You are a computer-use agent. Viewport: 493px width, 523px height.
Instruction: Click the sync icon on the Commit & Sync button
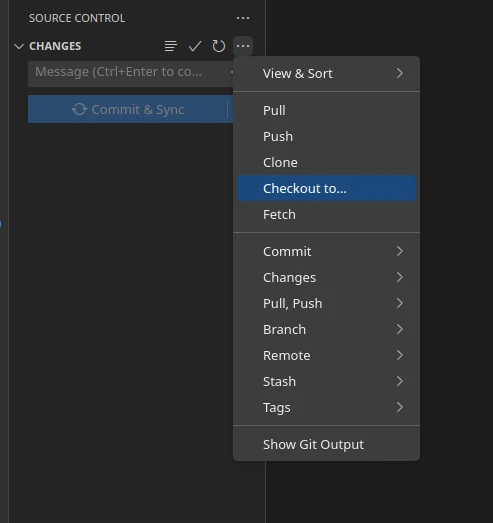(79, 109)
